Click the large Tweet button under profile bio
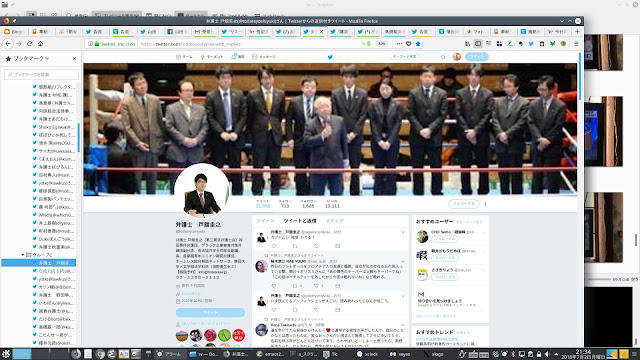Image resolution: width=640 pixels, height=360 pixels. click(210, 312)
